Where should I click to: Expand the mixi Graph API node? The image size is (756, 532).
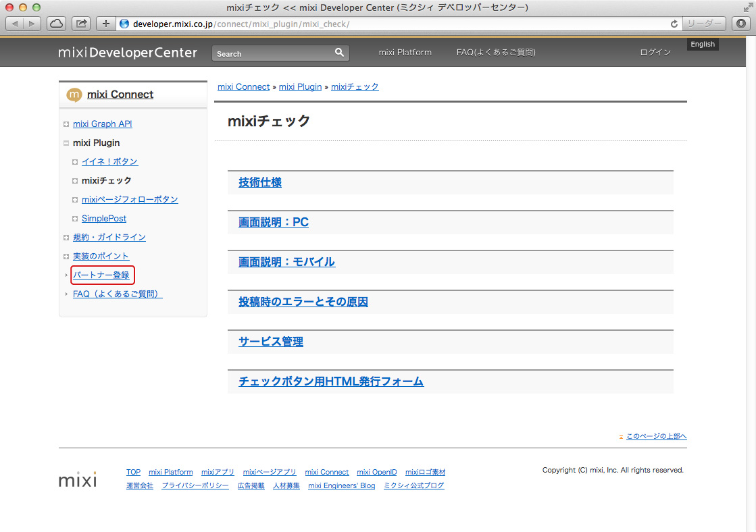pyautogui.click(x=66, y=124)
